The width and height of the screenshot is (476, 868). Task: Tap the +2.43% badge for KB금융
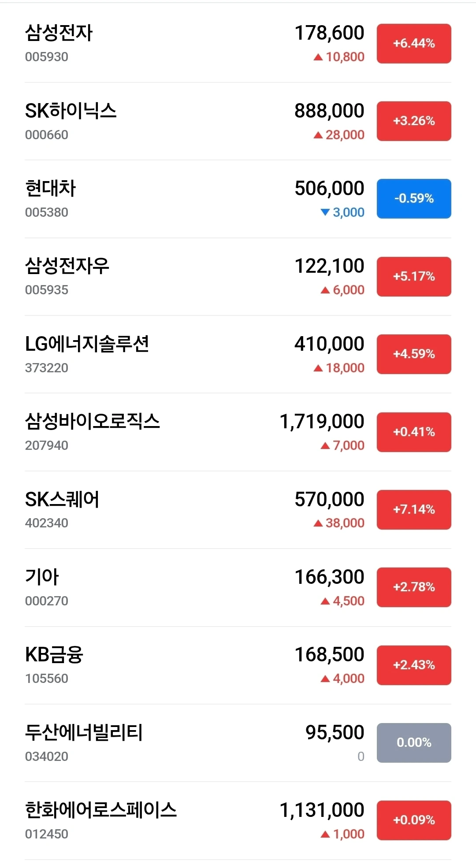[414, 665]
